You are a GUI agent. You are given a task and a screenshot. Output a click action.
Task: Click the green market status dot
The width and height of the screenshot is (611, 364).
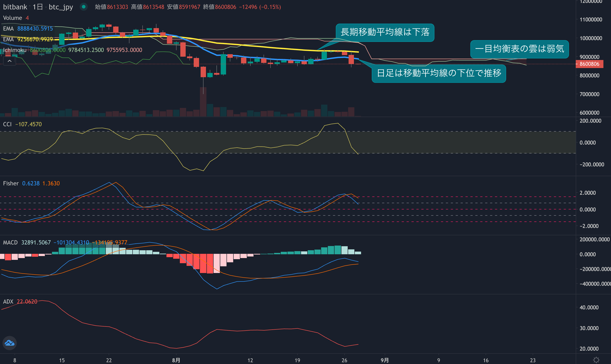[84, 7]
